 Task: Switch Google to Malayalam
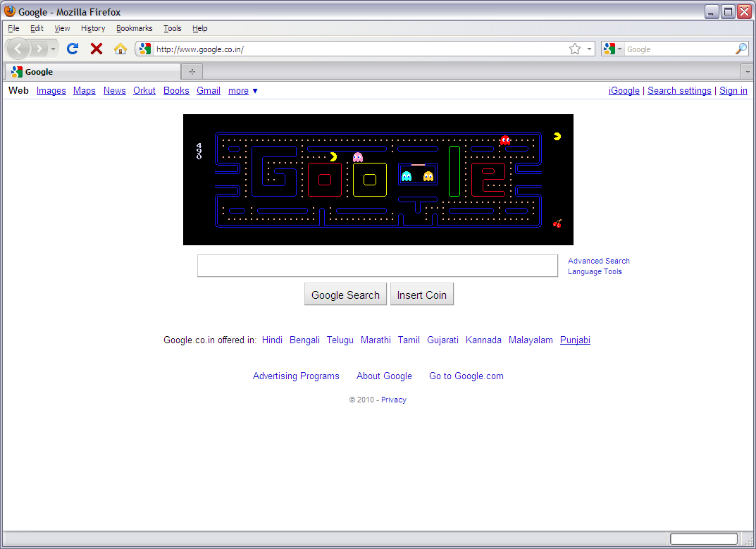point(531,340)
